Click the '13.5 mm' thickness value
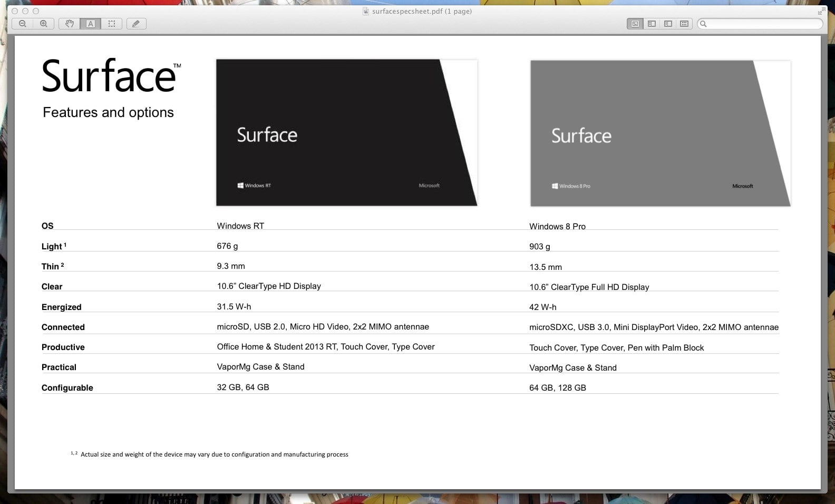Viewport: 835px width, 504px height. [x=546, y=267]
